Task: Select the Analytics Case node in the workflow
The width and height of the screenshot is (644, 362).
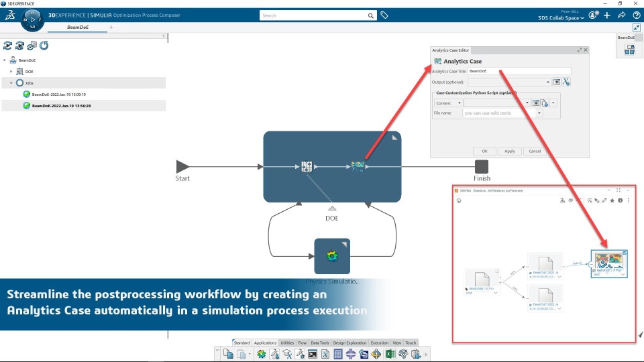Action: pyautogui.click(x=358, y=166)
